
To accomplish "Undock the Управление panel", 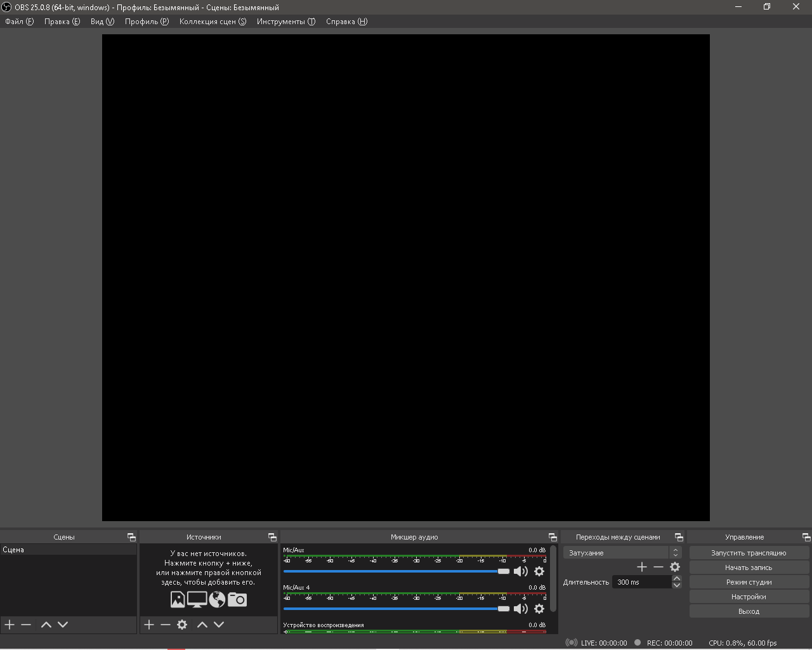I will 806,537.
